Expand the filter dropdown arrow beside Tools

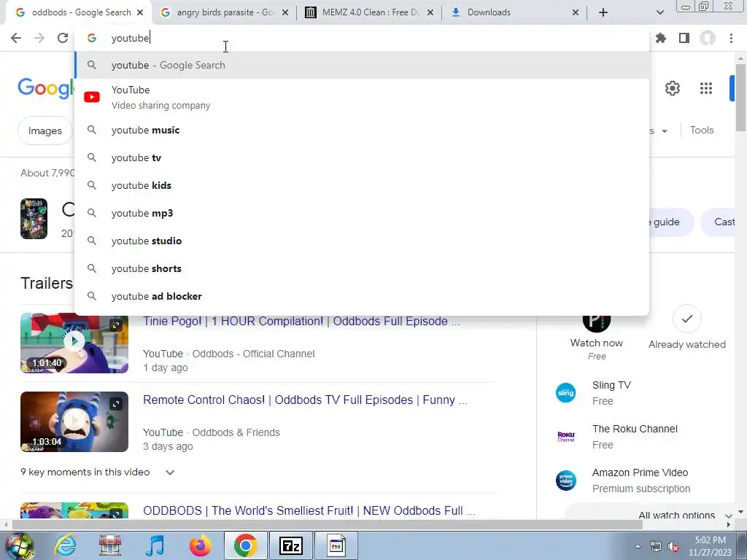coord(664,131)
